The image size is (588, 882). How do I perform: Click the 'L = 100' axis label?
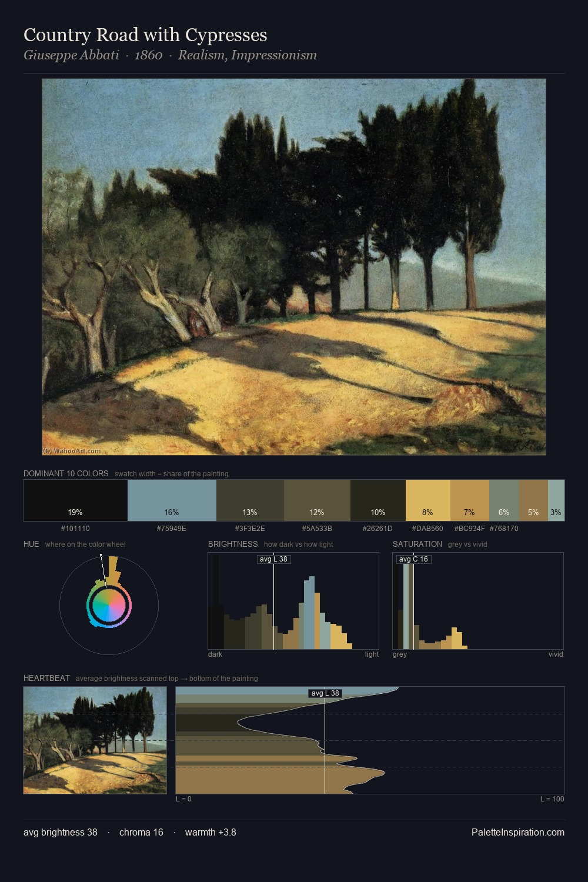pyautogui.click(x=552, y=799)
